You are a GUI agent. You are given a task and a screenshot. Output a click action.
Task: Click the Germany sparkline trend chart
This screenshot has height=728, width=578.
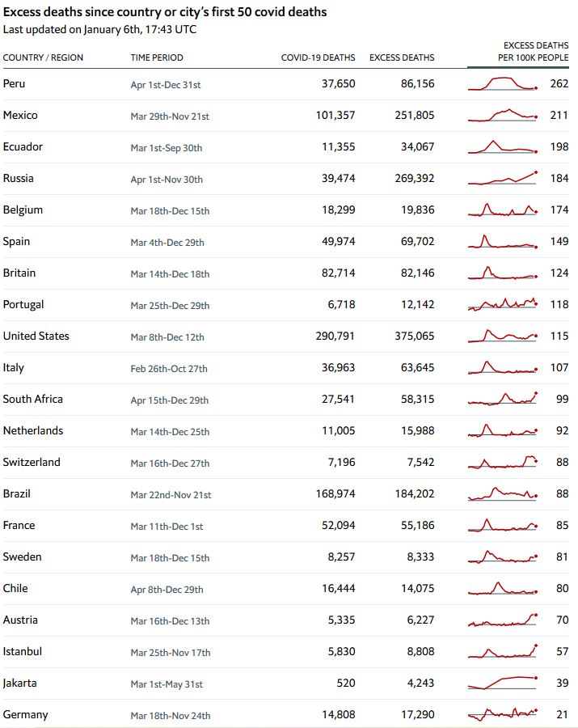click(502, 713)
